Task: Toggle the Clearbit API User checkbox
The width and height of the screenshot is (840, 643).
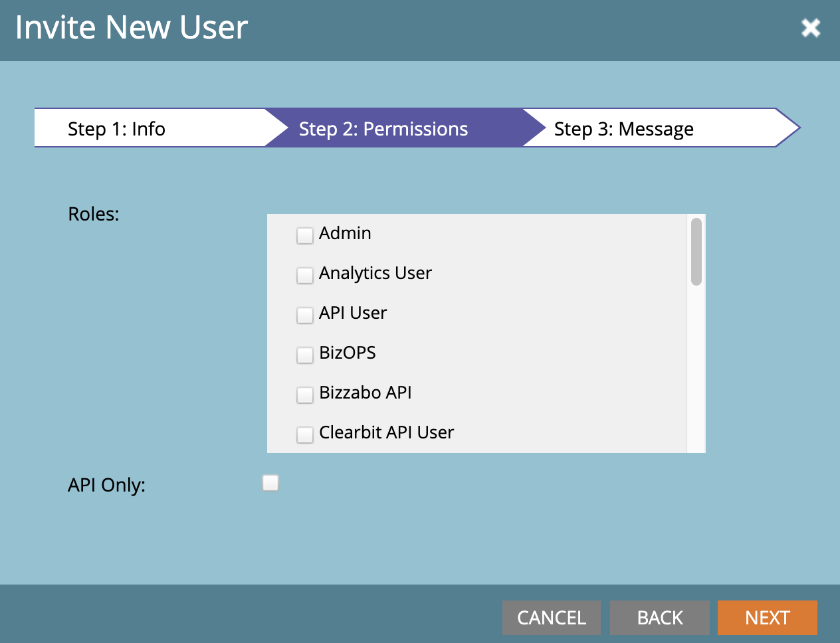Action: pyautogui.click(x=304, y=434)
